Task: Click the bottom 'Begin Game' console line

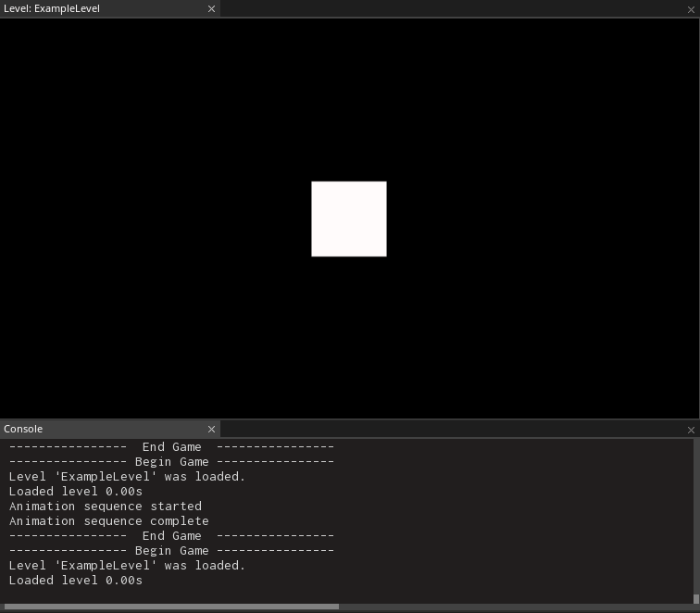Action: (x=171, y=550)
